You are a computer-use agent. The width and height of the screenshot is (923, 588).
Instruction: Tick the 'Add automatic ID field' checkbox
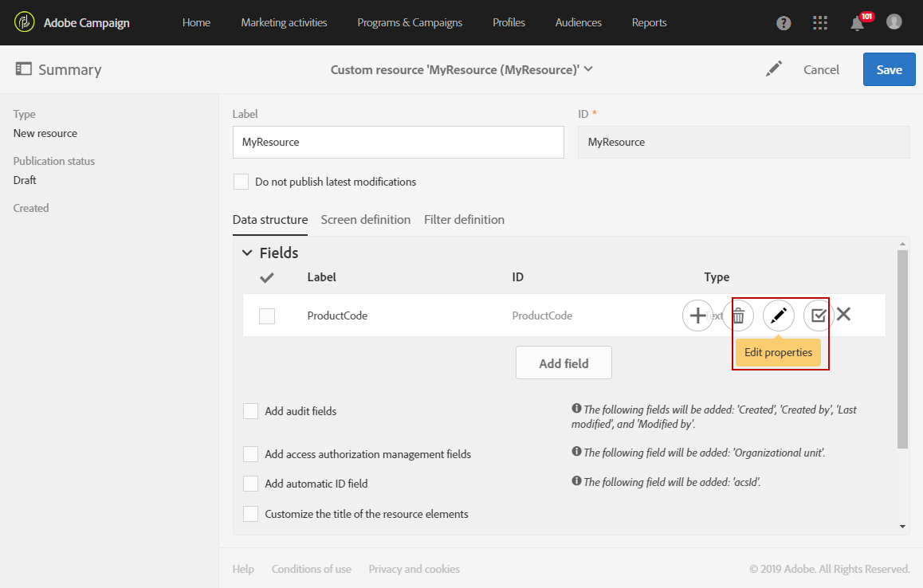[250, 484]
